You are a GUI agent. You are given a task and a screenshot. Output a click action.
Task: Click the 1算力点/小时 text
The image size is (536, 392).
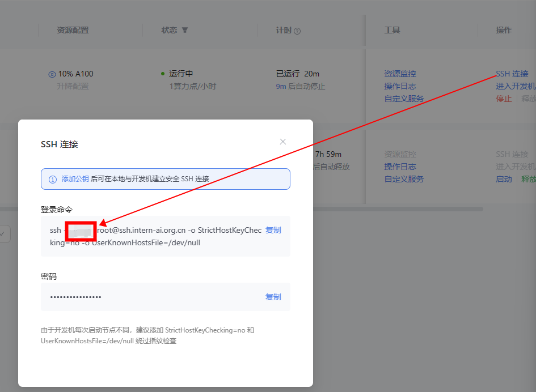pyautogui.click(x=193, y=87)
